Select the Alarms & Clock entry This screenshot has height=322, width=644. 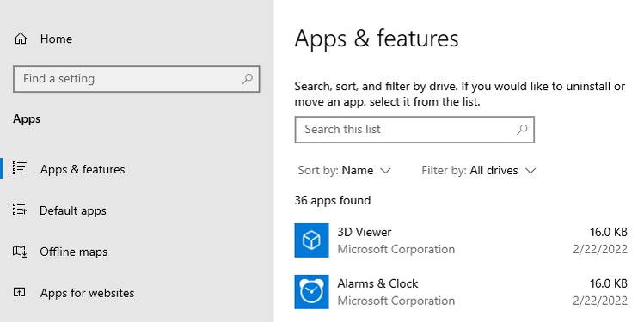(x=461, y=292)
